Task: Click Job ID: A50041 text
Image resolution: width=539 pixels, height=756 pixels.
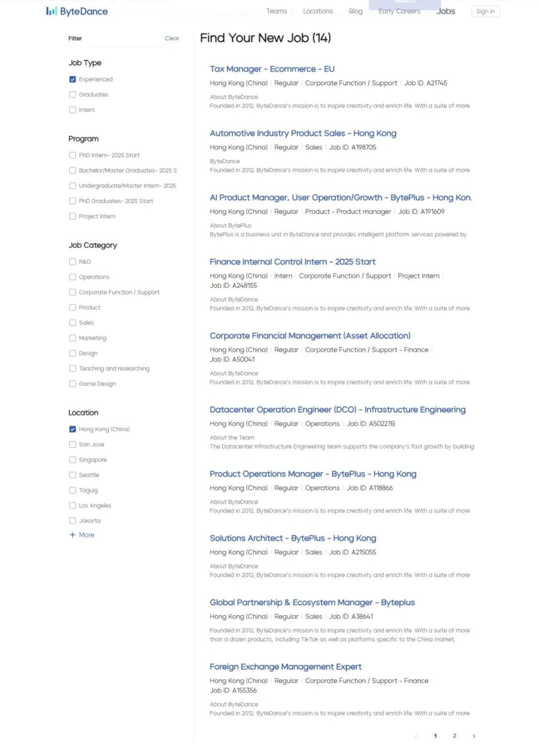Action: (x=232, y=360)
